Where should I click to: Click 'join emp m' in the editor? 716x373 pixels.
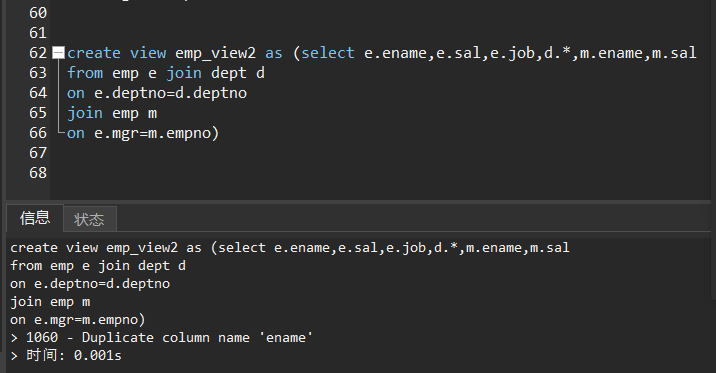(112, 113)
